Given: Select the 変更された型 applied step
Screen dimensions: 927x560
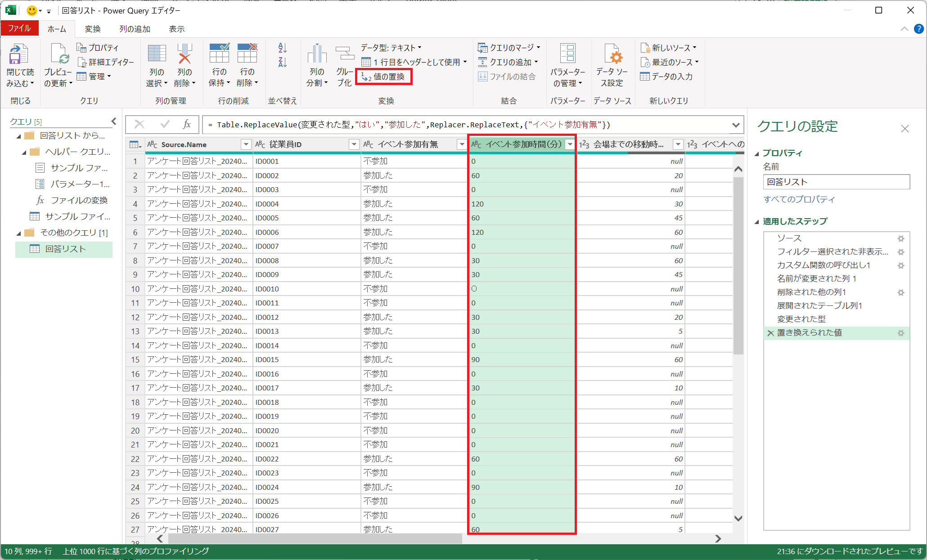Looking at the screenshot, I should click(x=801, y=319).
